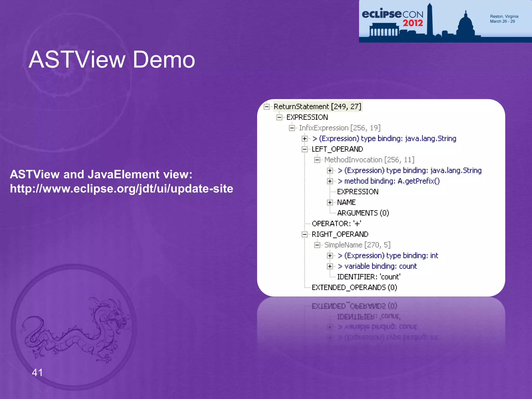Collapse the LEFT_OPERAND node
The image size is (532, 399).
click(x=305, y=149)
